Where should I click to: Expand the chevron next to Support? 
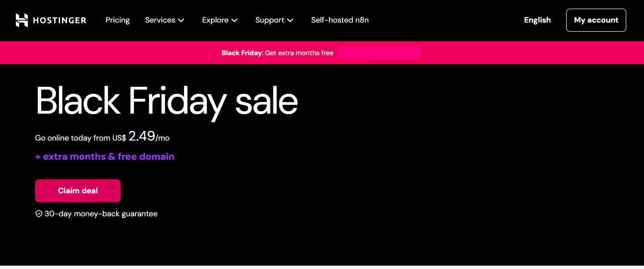[290, 20]
